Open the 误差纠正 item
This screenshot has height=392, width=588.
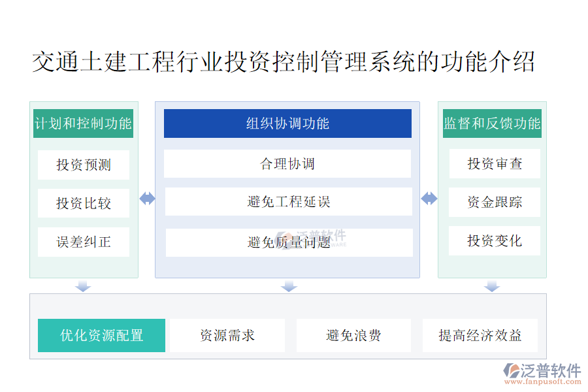point(83,242)
